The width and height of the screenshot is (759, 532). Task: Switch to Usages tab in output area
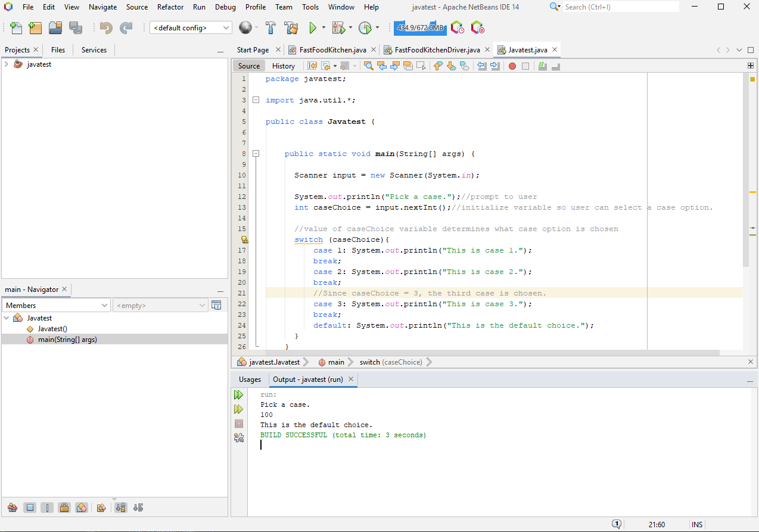tap(250, 379)
